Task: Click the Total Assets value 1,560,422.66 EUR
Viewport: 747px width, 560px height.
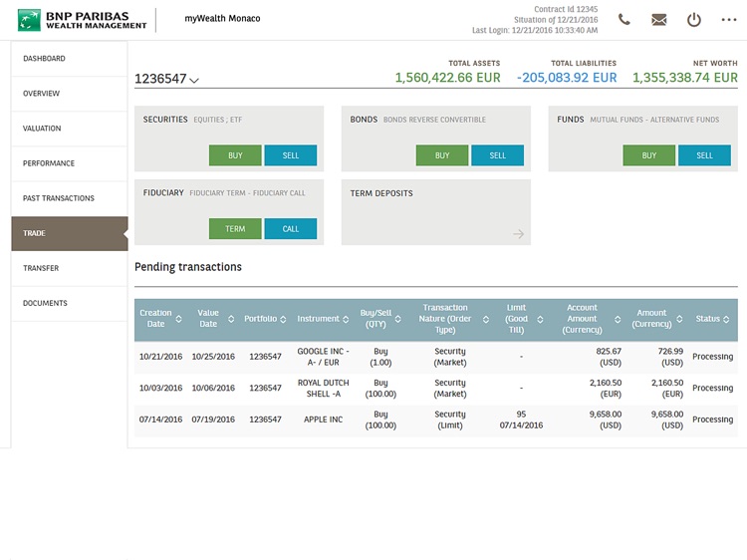Action: coord(448,78)
